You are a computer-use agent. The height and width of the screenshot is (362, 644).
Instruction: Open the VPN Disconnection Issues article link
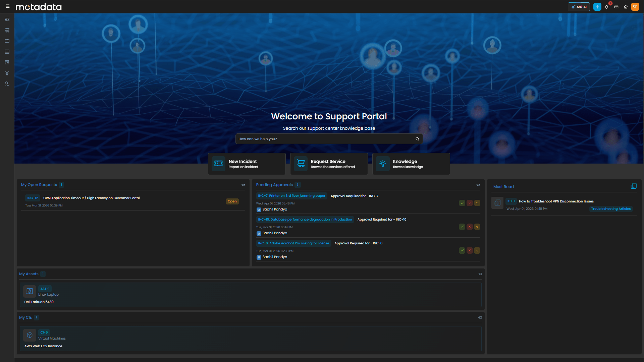coord(556,201)
